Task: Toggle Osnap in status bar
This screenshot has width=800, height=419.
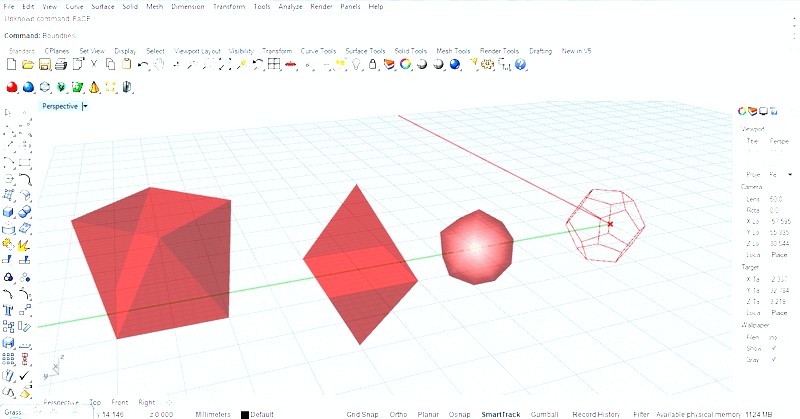Action: tap(459, 414)
